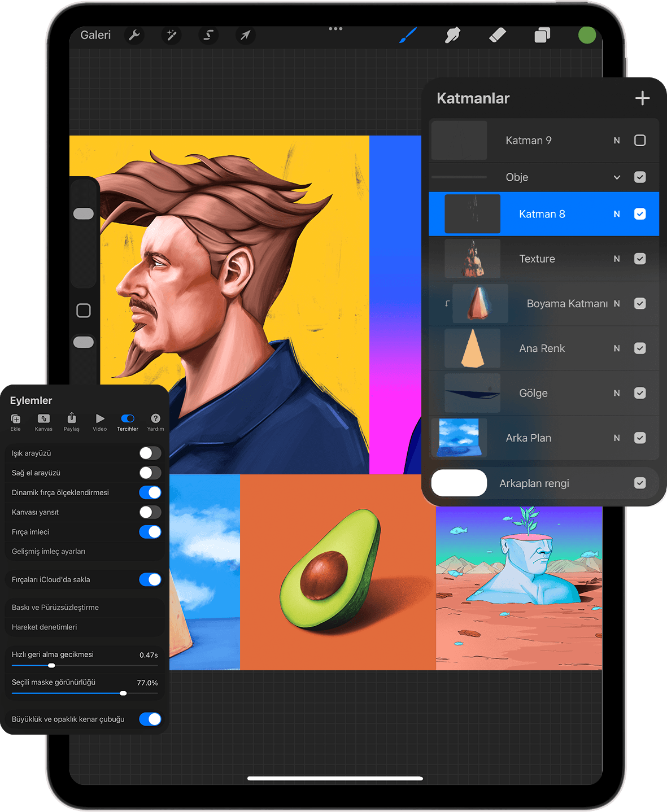The height and width of the screenshot is (812, 667).
Task: Open the Actions wrench icon
Action: coord(134,35)
